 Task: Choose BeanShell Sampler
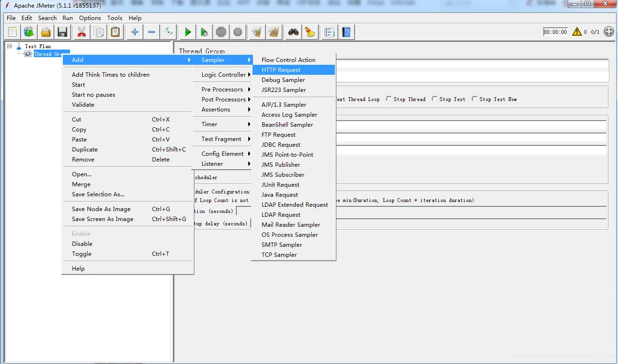tap(294, 124)
